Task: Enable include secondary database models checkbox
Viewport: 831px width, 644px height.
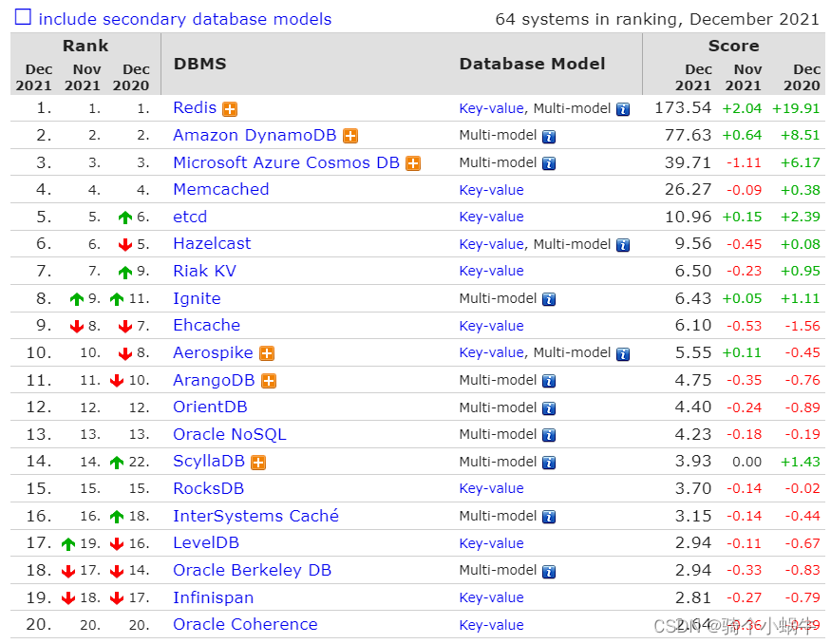Action: pos(23,17)
